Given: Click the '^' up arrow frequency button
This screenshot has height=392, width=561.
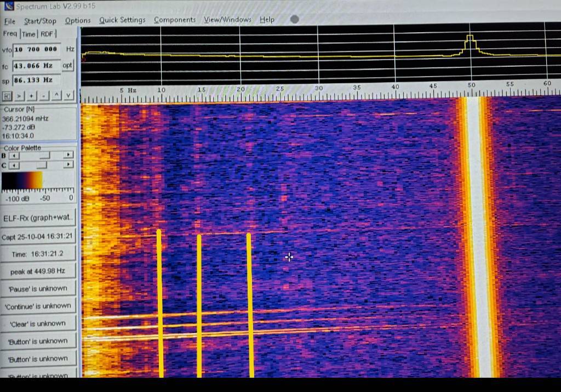Looking at the screenshot, I should coord(56,96).
